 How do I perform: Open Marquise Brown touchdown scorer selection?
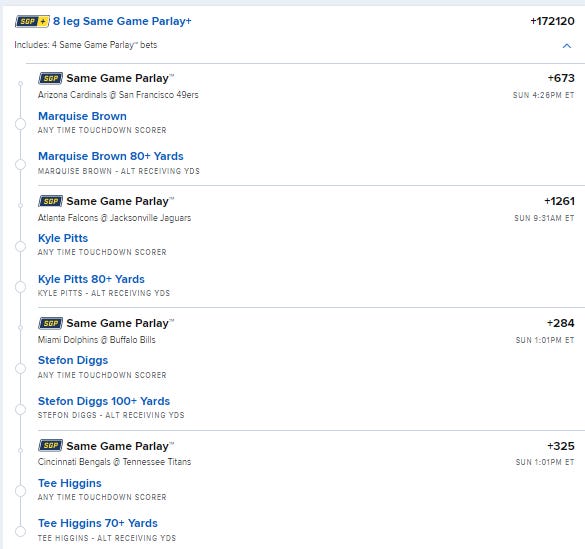tap(82, 116)
